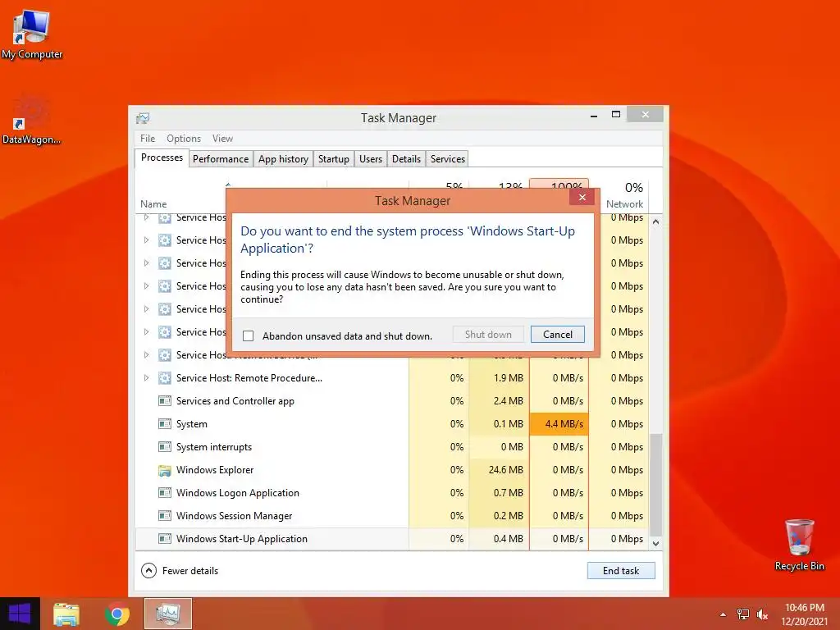Screen dimensions: 840x630
Task: Click the Services and Controller app icon
Action: tap(164, 400)
